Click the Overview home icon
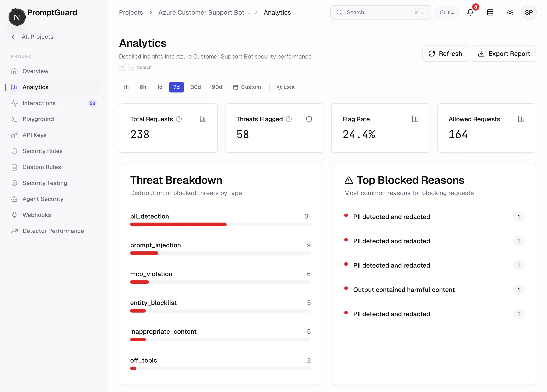The width and height of the screenshot is (547, 392). [x=14, y=71]
